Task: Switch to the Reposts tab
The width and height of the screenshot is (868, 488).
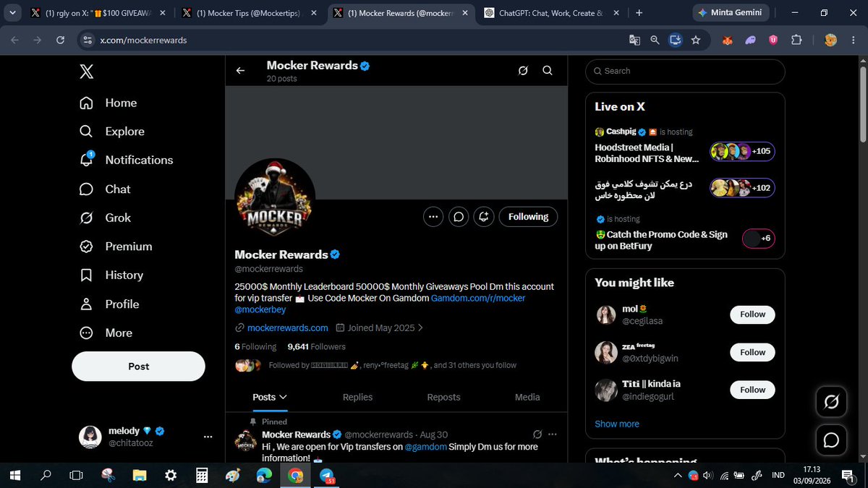Action: 443,397
